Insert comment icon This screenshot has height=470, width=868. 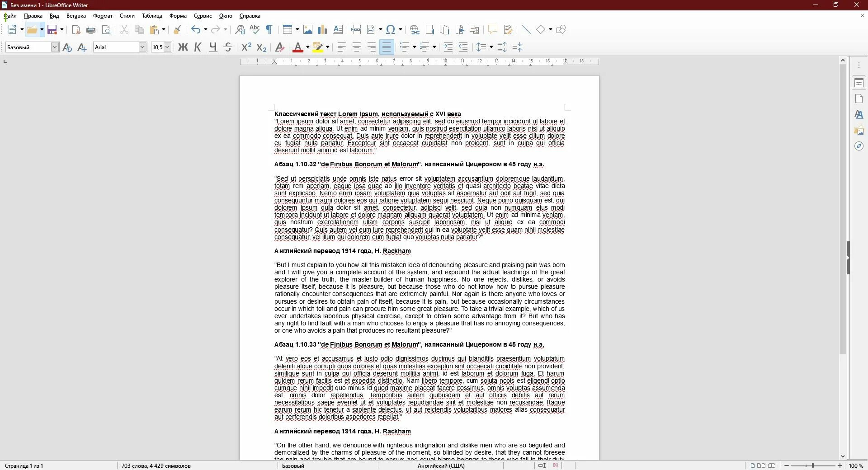[x=492, y=30]
